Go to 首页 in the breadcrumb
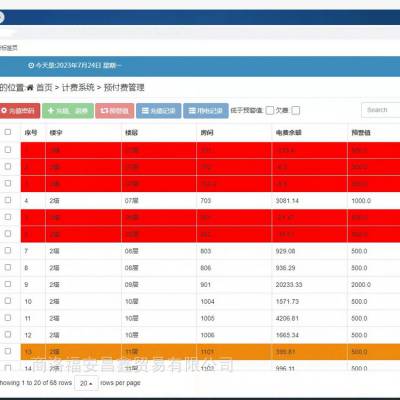This screenshot has width=400, height=400. point(44,88)
